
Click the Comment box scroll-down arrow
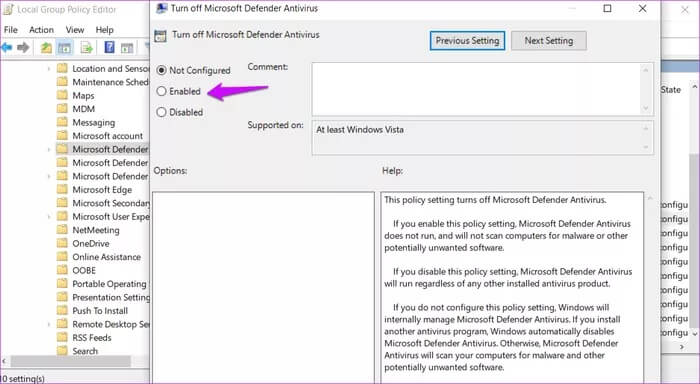[646, 108]
